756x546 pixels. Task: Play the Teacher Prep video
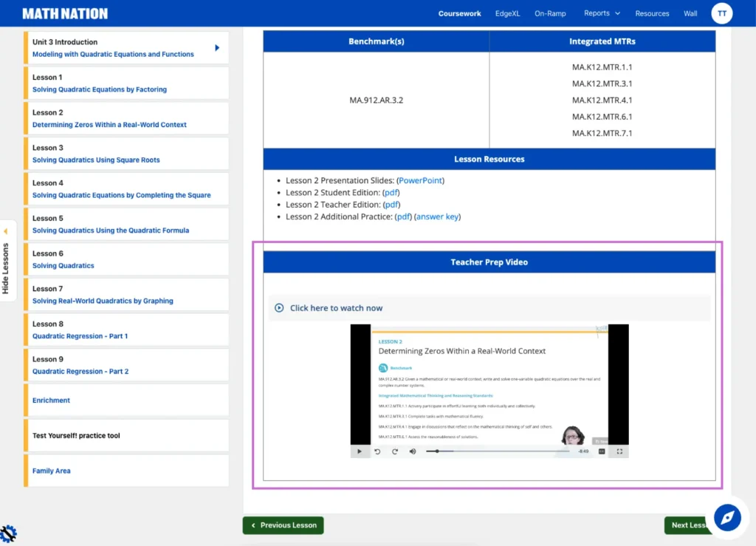(x=360, y=451)
